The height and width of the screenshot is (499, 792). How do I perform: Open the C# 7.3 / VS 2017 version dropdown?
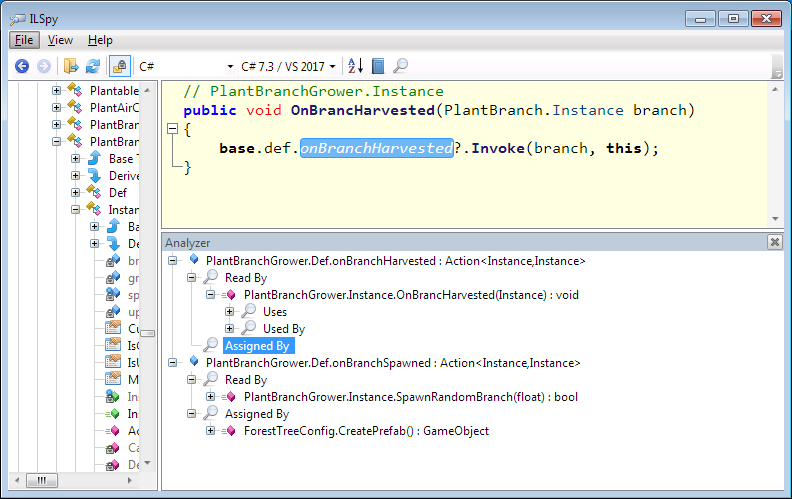click(x=289, y=66)
